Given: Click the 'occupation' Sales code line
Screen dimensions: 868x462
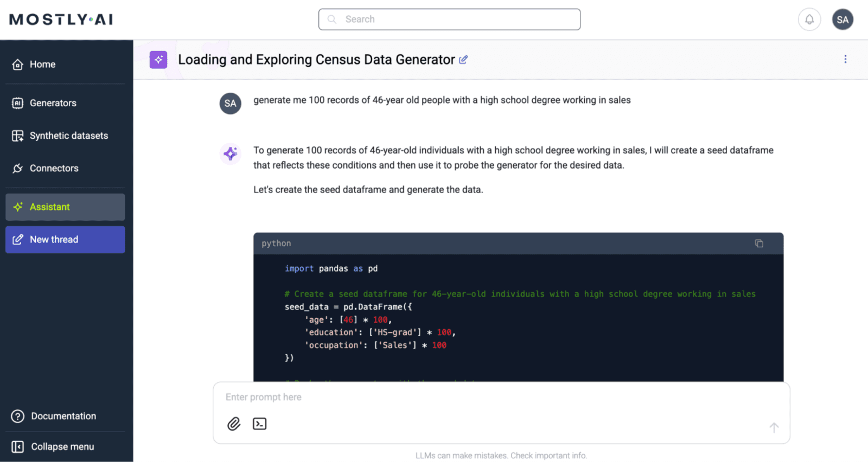Looking at the screenshot, I should point(375,345).
